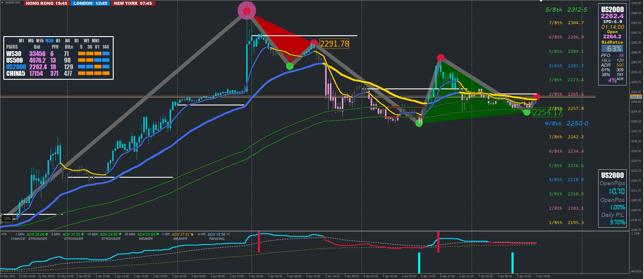This screenshot has height=279, width=644.
Task: Click the HONG KONG 19:45 clock label
Action: [x=46, y=3]
